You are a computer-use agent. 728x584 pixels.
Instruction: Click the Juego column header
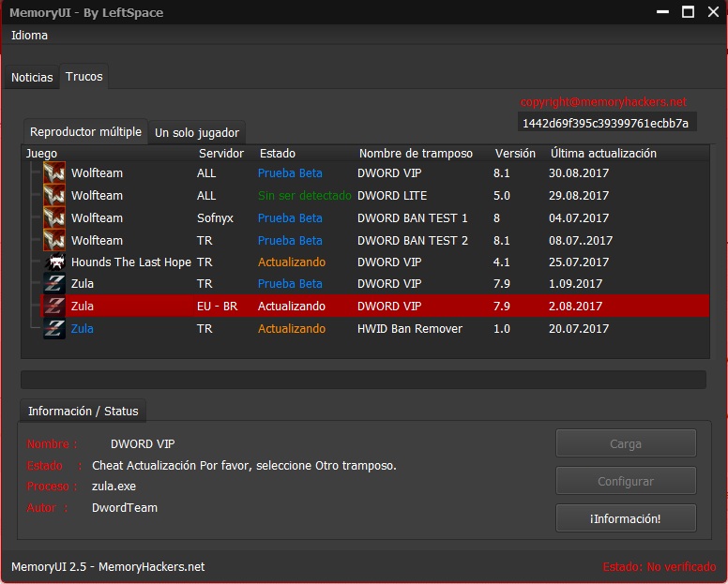click(42, 153)
